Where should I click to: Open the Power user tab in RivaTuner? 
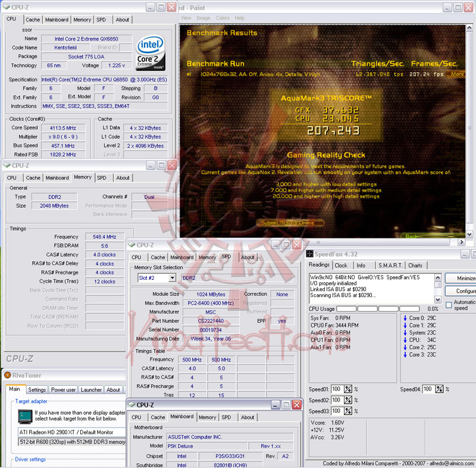(x=63, y=389)
